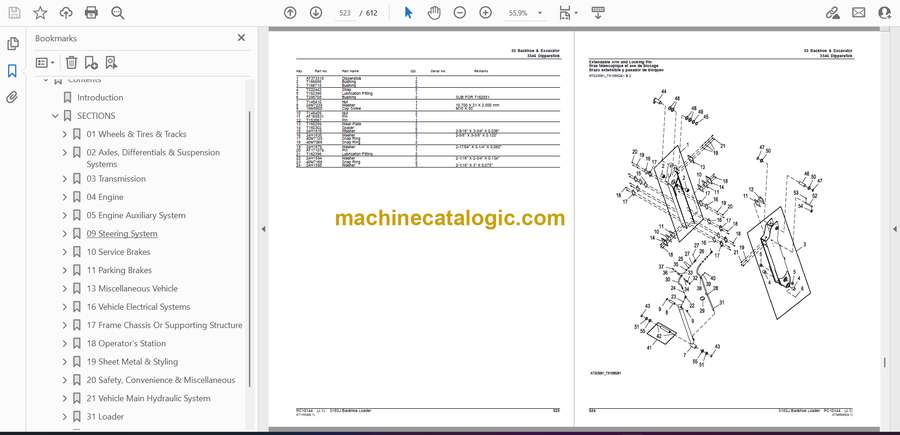Toggle the Bookmarks panel sidebar icon
The height and width of the screenshot is (435, 900).
click(12, 71)
